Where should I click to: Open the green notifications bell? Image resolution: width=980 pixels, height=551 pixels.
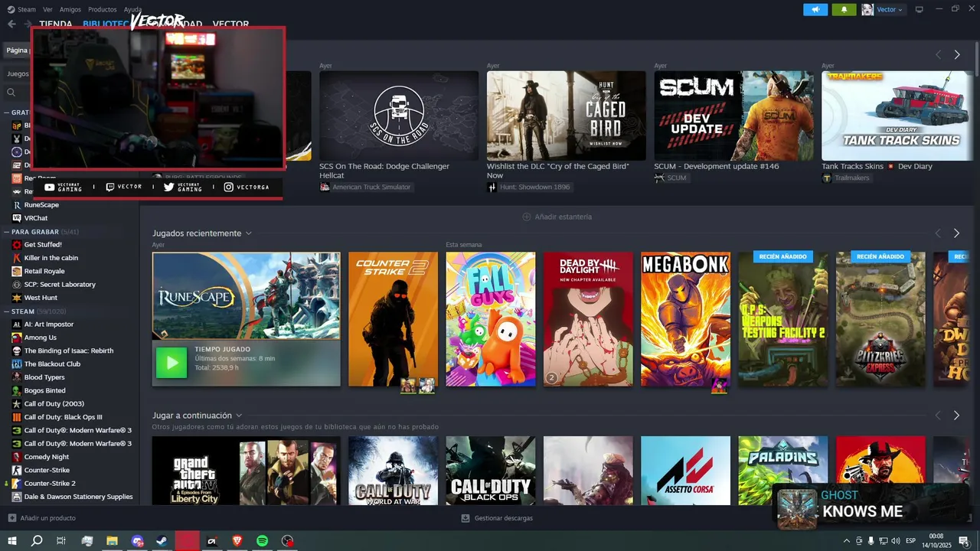coord(844,9)
